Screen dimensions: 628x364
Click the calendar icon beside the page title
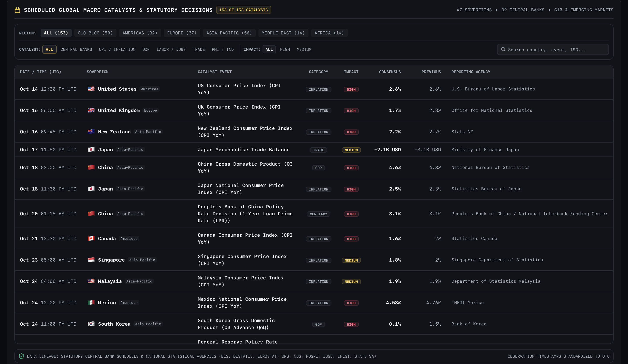(x=17, y=10)
